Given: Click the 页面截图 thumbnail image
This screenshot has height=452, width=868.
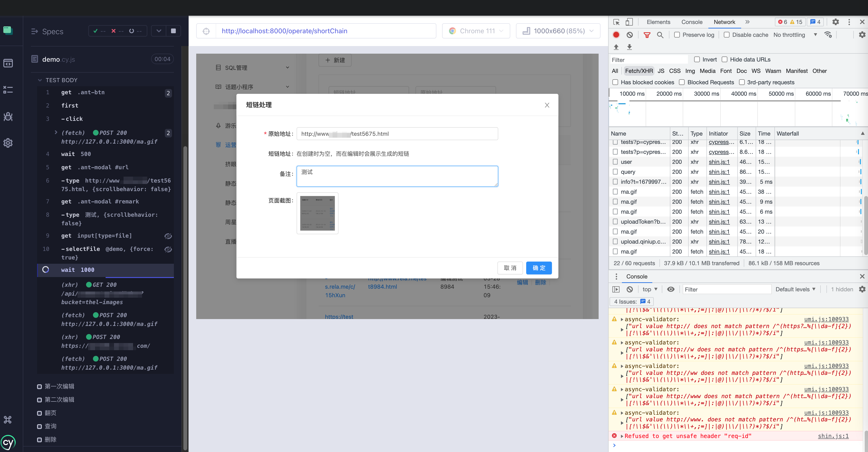Looking at the screenshot, I should (x=317, y=213).
